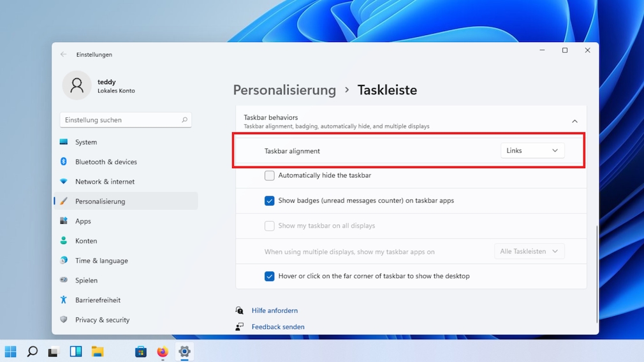Click the Settings gear on taskbar
This screenshot has height=362, width=644.
point(184,351)
